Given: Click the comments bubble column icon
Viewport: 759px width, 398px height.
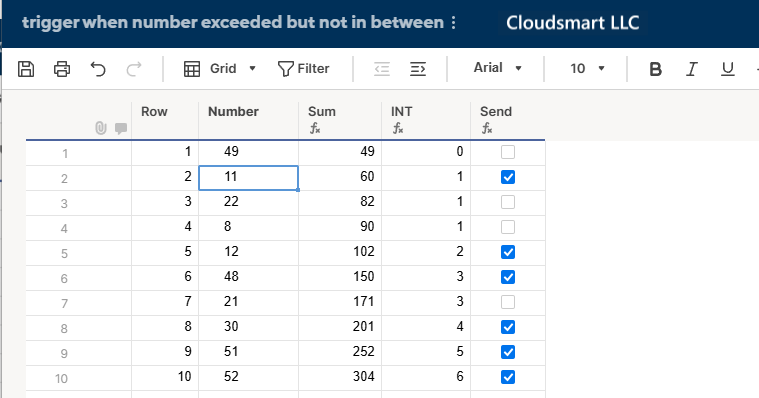Looking at the screenshot, I should click(x=121, y=128).
